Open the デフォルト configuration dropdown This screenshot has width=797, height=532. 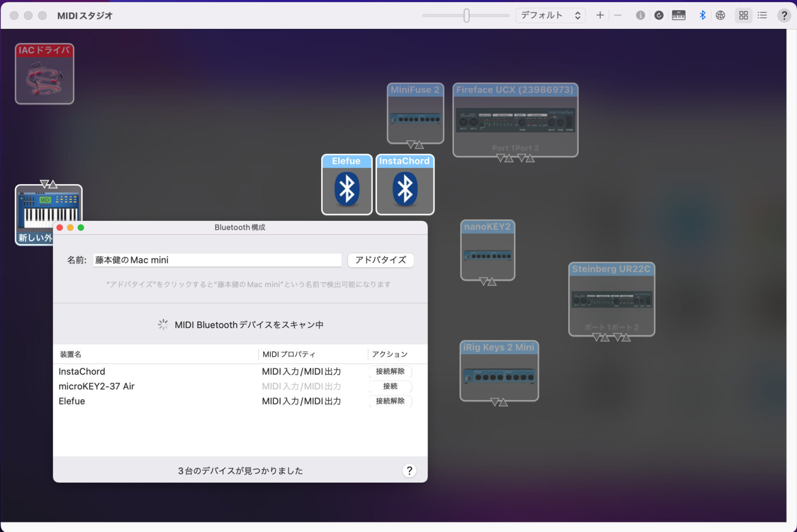550,15
